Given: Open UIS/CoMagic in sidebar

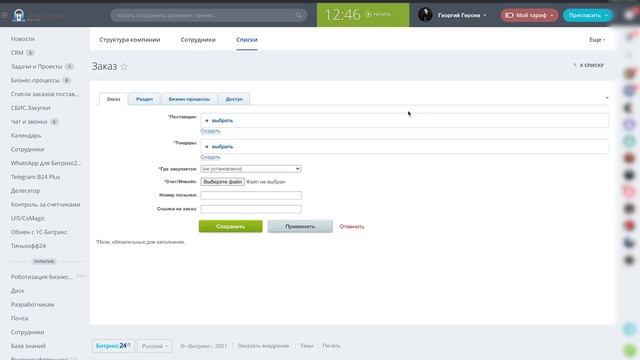Looking at the screenshot, I should [28, 218].
